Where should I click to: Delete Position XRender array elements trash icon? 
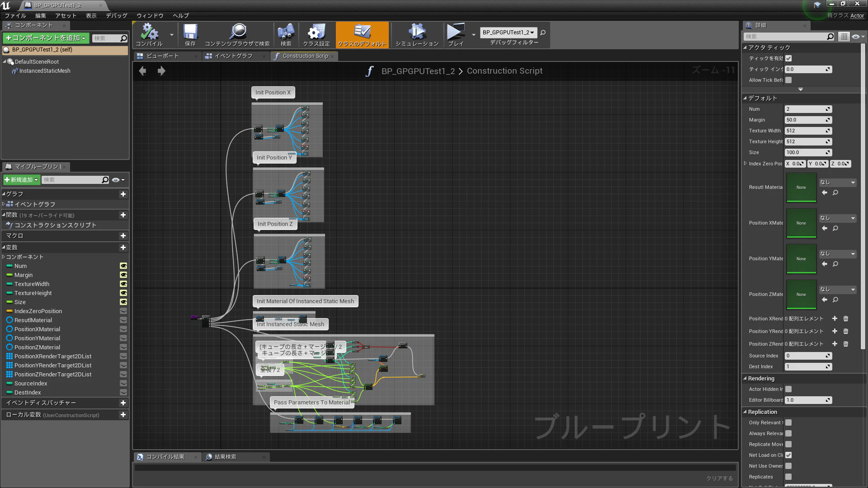point(846,319)
